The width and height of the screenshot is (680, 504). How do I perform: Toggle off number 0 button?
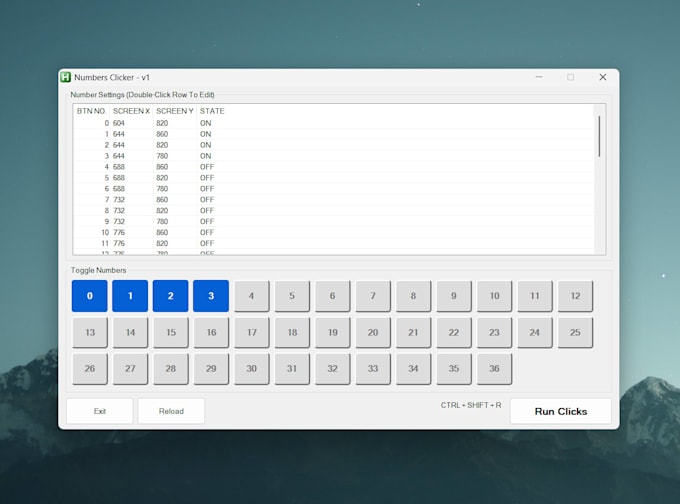(x=89, y=296)
